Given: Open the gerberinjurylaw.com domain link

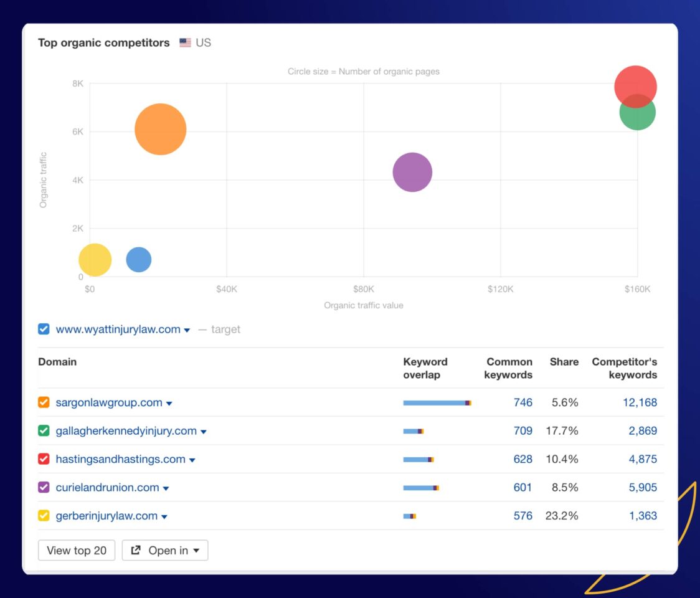Looking at the screenshot, I should tap(106, 516).
